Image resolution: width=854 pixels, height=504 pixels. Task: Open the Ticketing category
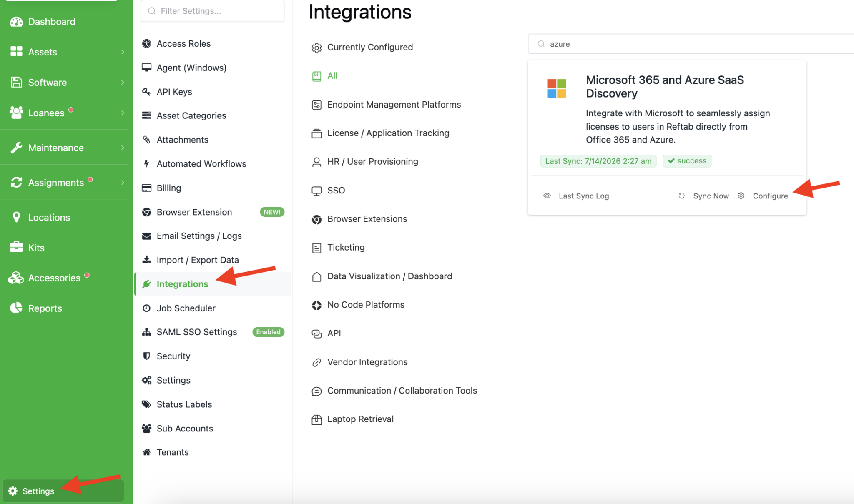[338, 248]
